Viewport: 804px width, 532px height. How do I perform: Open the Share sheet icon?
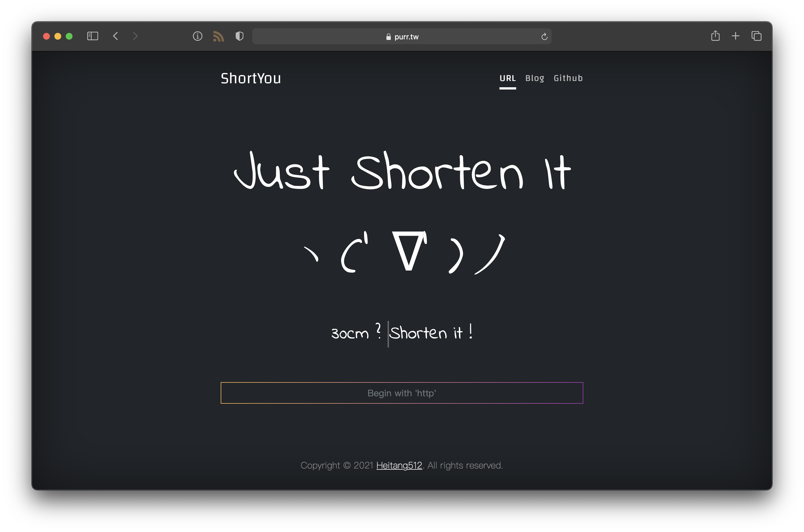point(715,36)
